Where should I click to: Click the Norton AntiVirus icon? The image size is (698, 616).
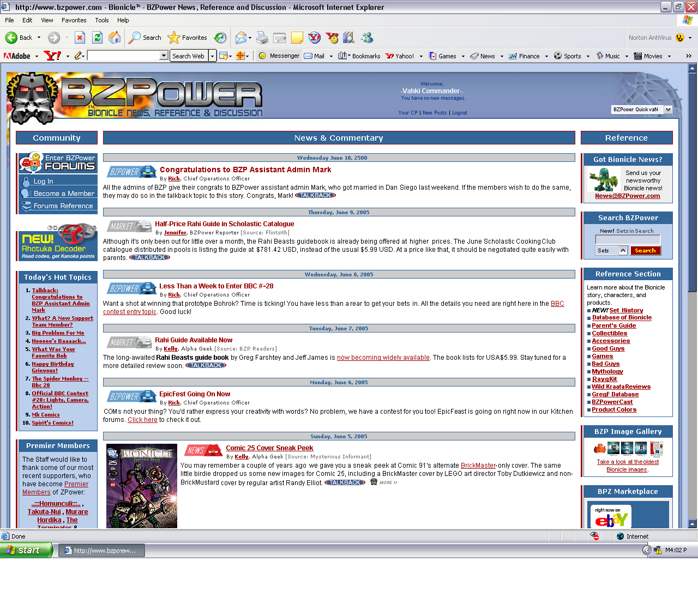click(679, 38)
